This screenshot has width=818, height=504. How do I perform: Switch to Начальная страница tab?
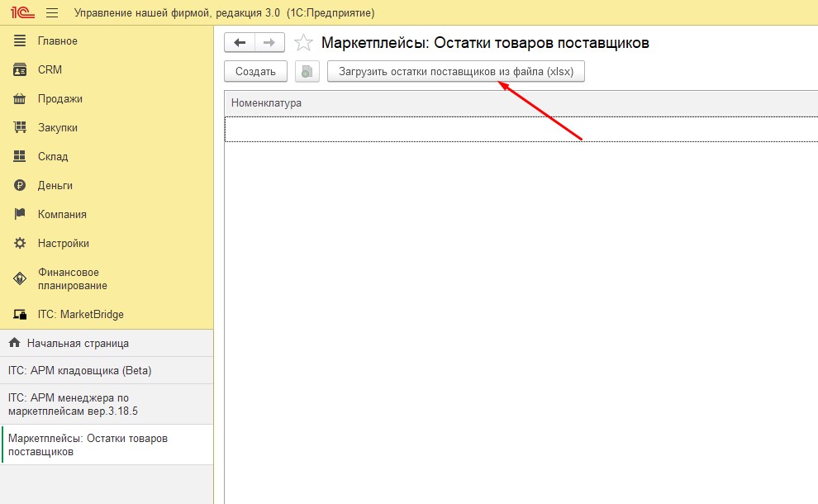pyautogui.click(x=107, y=343)
